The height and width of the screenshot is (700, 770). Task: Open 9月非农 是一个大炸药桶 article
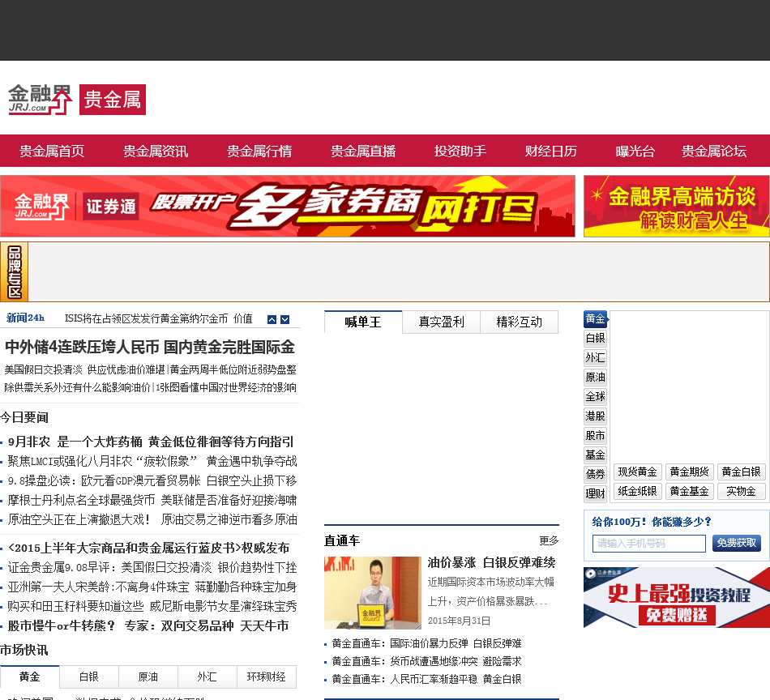tap(151, 442)
